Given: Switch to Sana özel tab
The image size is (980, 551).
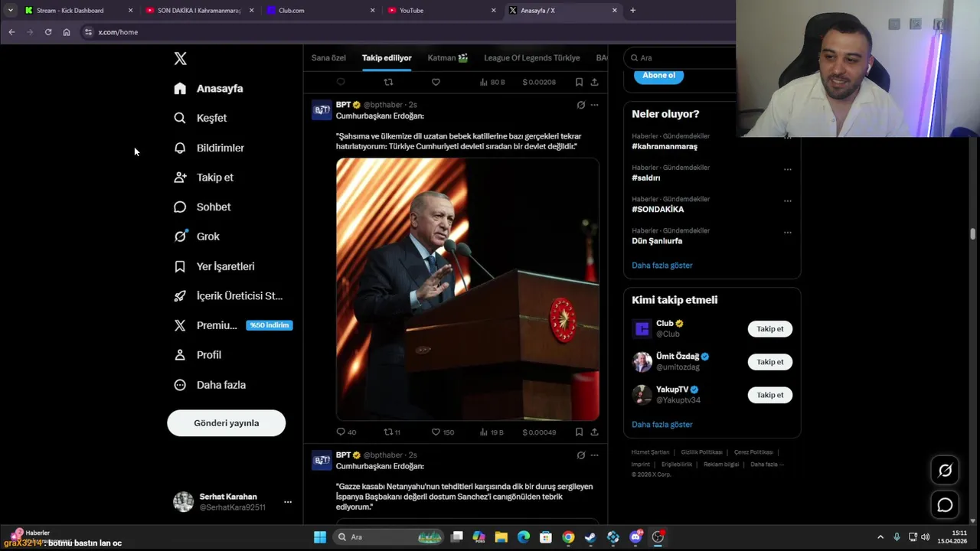Looking at the screenshot, I should (328, 58).
